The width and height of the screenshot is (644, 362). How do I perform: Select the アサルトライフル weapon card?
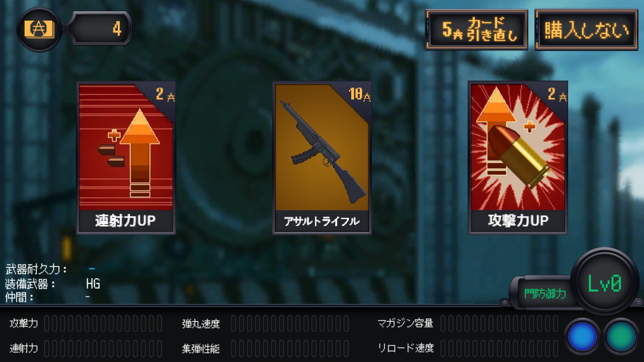[322, 158]
